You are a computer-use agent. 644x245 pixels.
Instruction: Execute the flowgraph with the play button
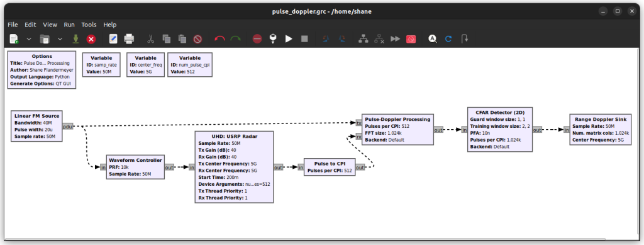[x=289, y=38]
